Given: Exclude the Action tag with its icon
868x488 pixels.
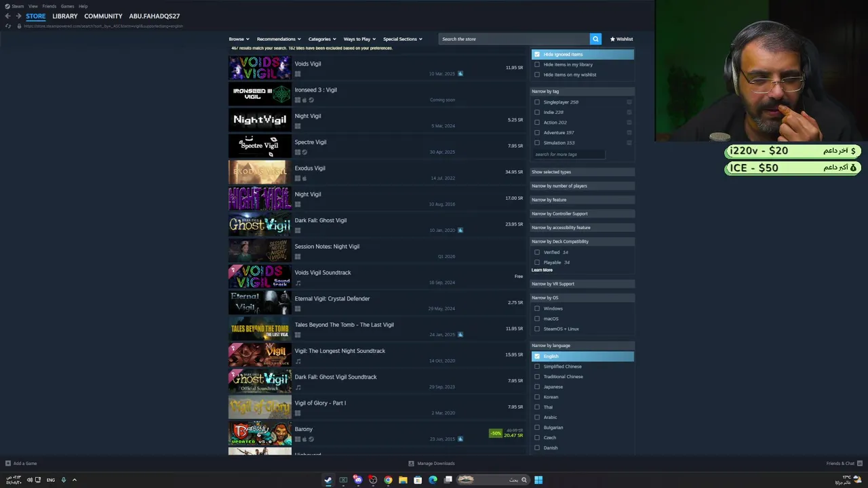Looking at the screenshot, I should [x=629, y=123].
